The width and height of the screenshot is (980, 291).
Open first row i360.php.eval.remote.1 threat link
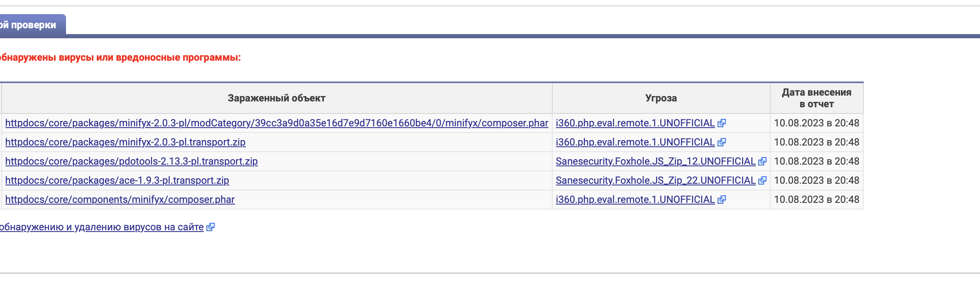635,123
